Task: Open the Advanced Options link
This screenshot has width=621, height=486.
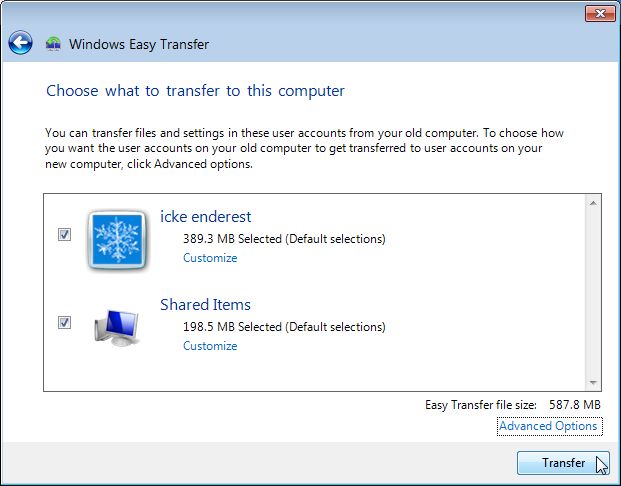Action: coord(548,426)
